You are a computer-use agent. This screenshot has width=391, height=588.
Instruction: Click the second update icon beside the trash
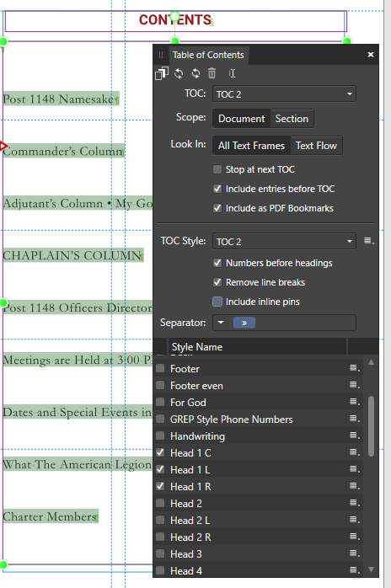(195, 73)
